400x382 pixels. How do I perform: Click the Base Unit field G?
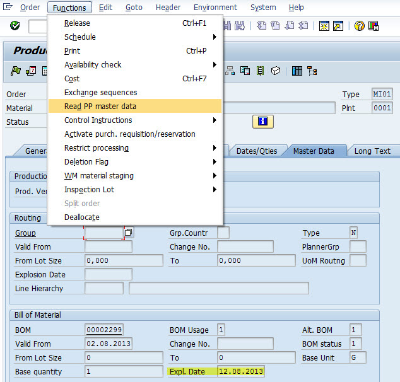(358, 357)
